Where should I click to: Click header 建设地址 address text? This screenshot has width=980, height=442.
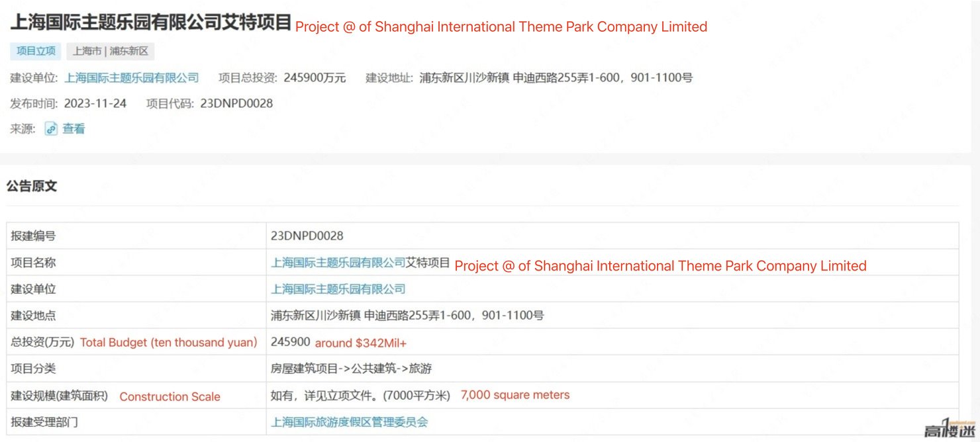pos(556,77)
